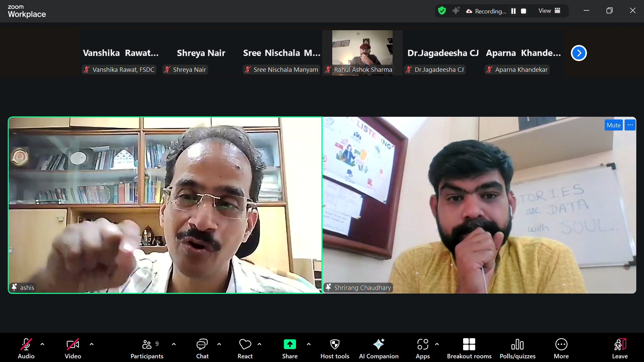Open the Participants panel
Screen dimensions: 644x362
(x=147, y=348)
